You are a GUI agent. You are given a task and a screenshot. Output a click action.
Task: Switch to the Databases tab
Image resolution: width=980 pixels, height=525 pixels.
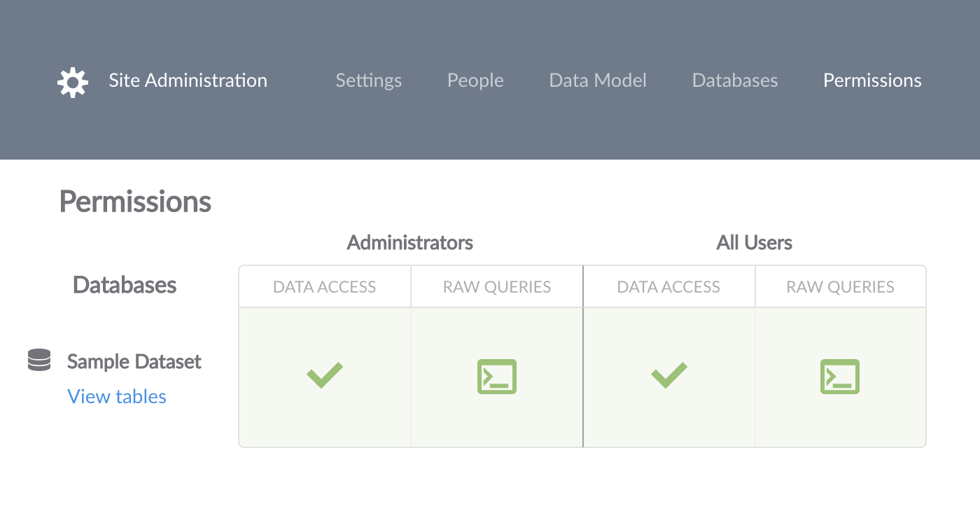tap(735, 80)
